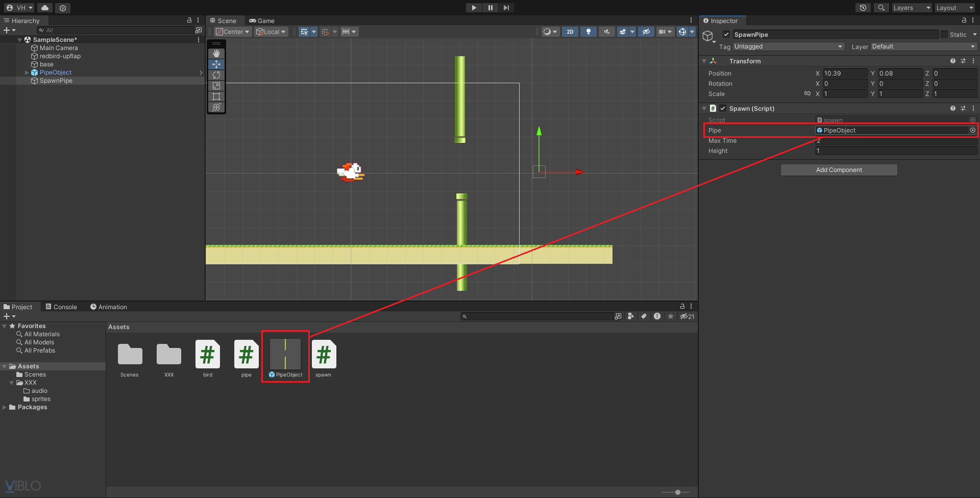This screenshot has width=980, height=498.
Task: Collapse the SampleScene tree
Action: [x=20, y=40]
